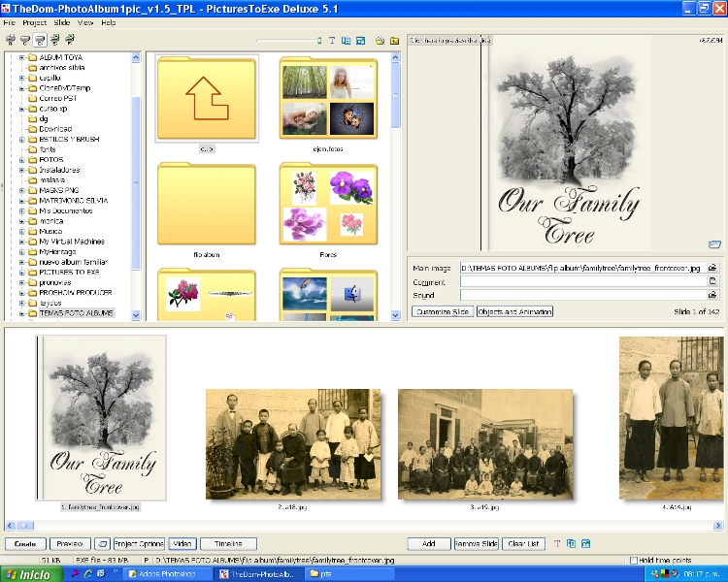Click the Video button

coord(182,543)
